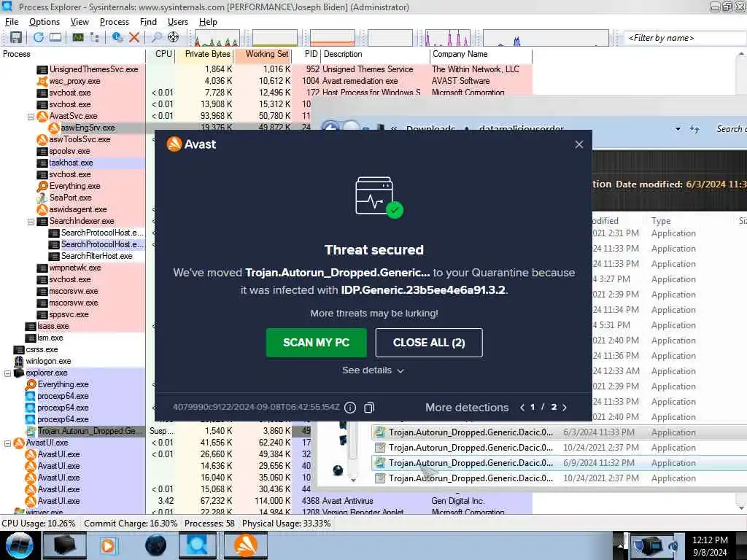Click the taskbar clock showing 12:12 PM
Image resolution: width=747 pixels, height=560 pixels.
[710, 546]
